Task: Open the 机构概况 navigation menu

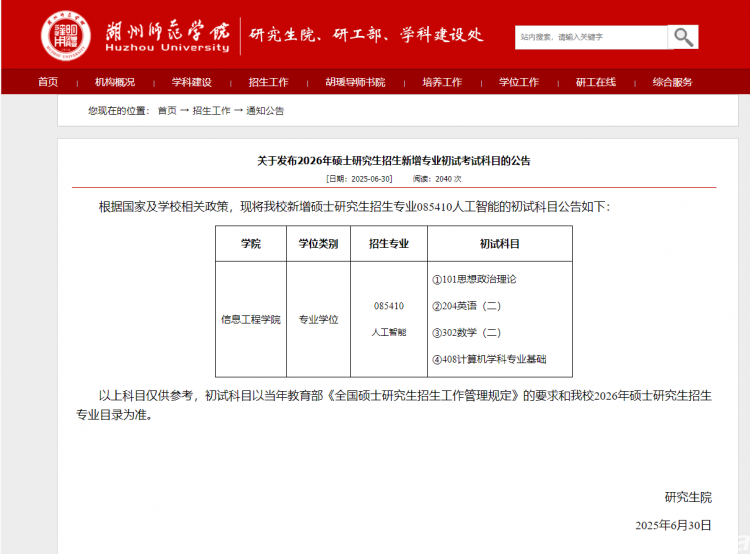Action: [115, 82]
